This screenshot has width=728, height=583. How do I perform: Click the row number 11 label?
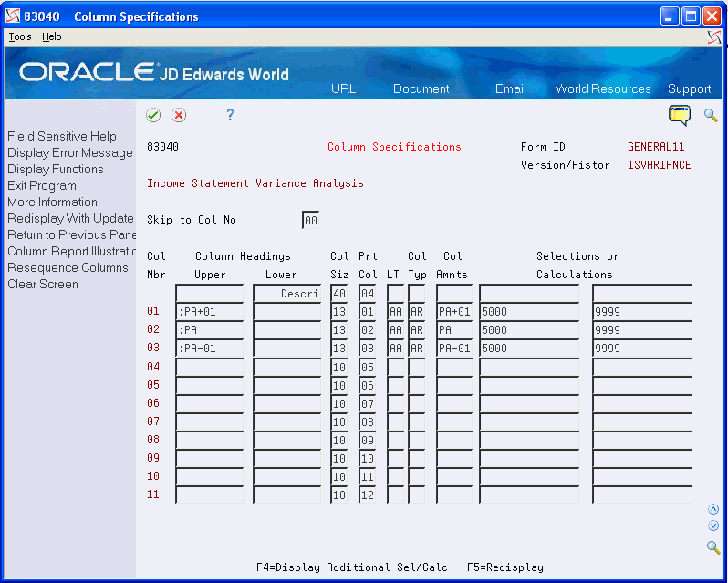point(153,495)
